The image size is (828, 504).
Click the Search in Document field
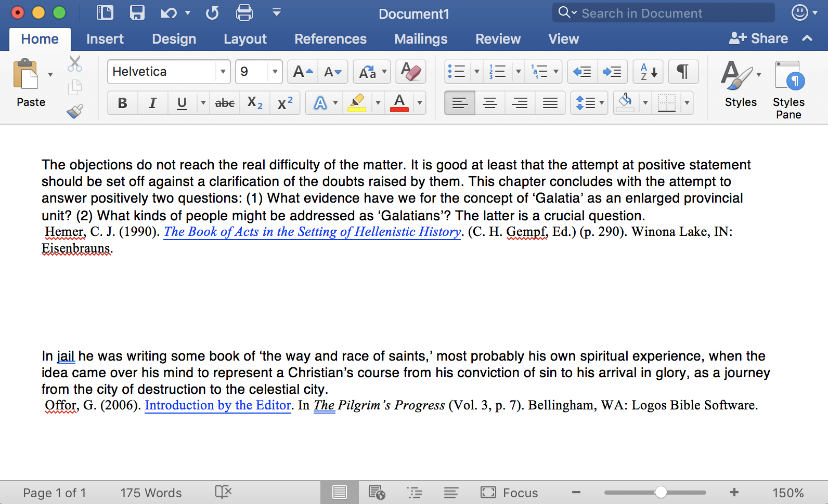664,13
